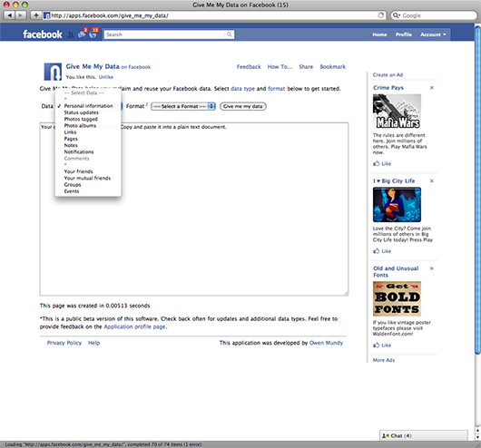Expand the Account menu
The height and width of the screenshot is (448, 481).
[433, 34]
